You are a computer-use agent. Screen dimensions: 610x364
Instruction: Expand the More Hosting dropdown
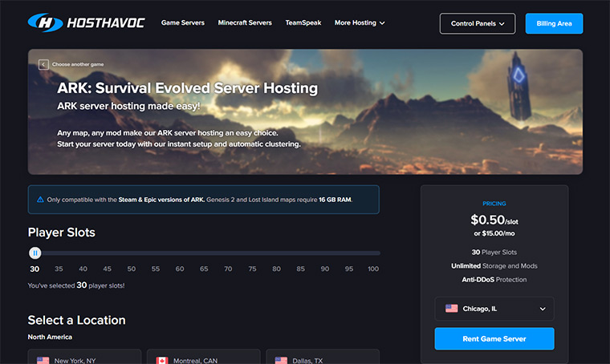[x=360, y=23]
